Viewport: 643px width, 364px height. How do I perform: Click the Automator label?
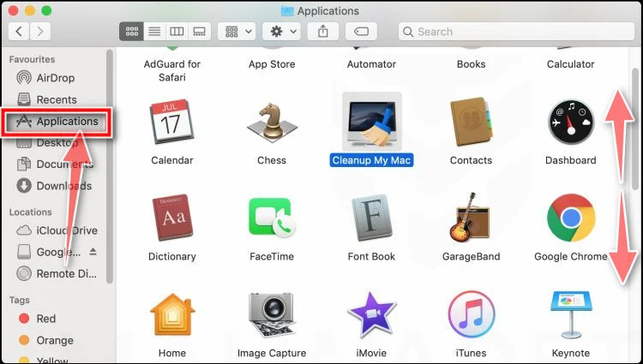click(371, 64)
